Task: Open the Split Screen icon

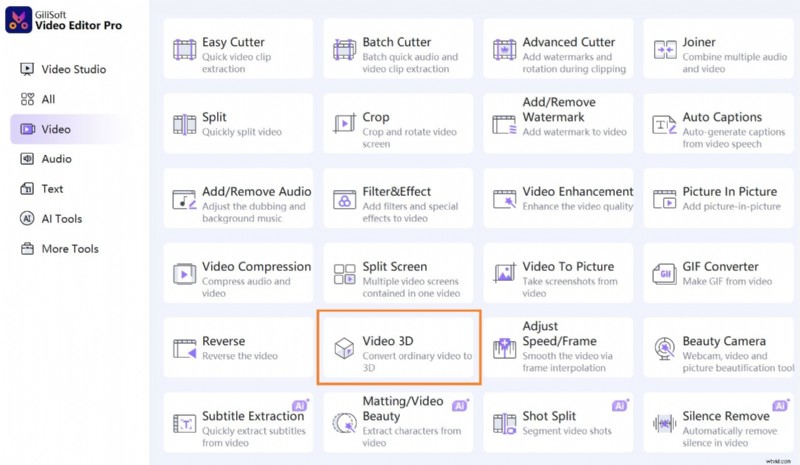Action: click(x=344, y=274)
